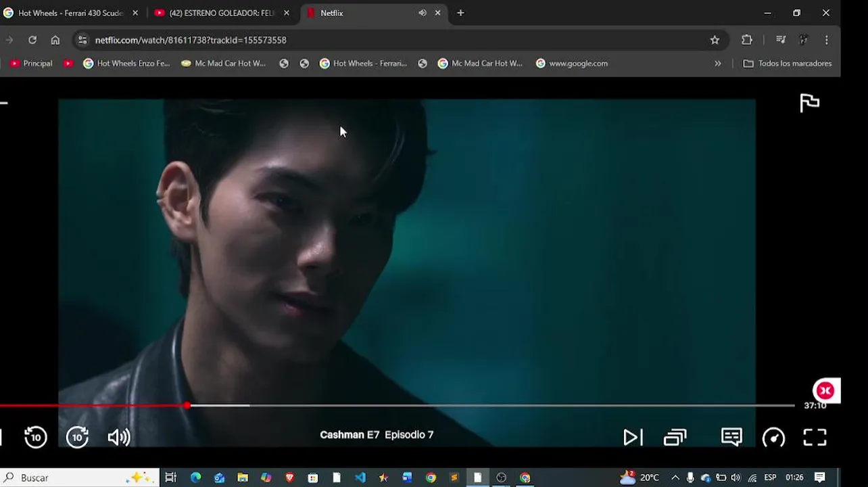Open Brave browser from taskbar

tap(289, 478)
